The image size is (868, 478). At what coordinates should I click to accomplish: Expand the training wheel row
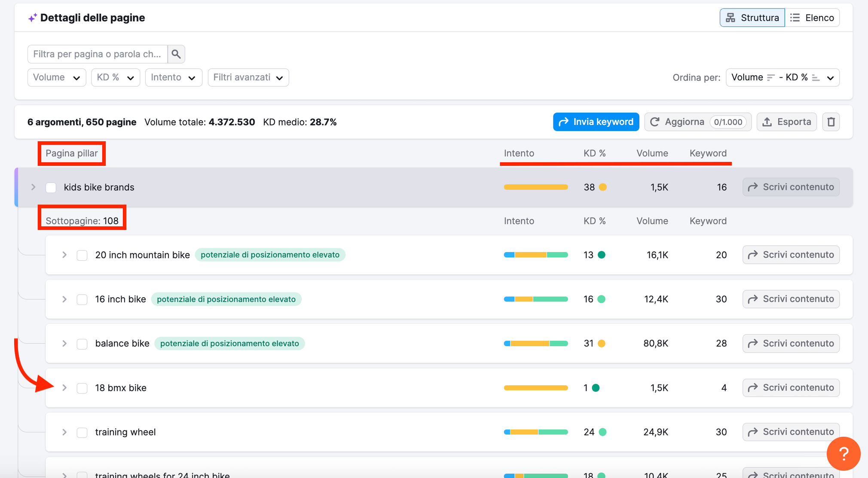coord(64,432)
